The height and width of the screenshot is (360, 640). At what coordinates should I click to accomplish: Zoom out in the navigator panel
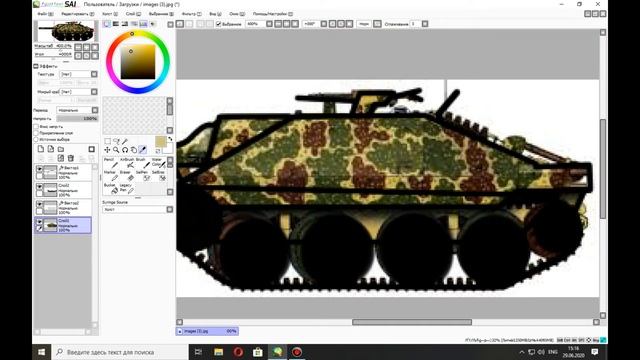tap(78, 47)
